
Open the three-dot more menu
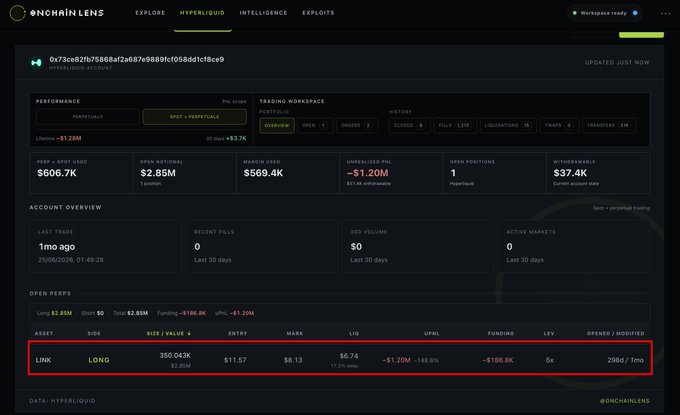tap(666, 13)
